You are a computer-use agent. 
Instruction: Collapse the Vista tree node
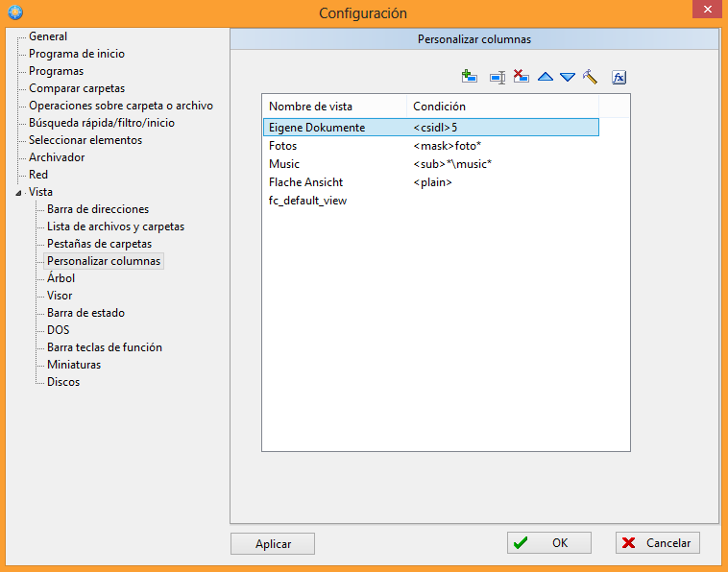pos(18,193)
